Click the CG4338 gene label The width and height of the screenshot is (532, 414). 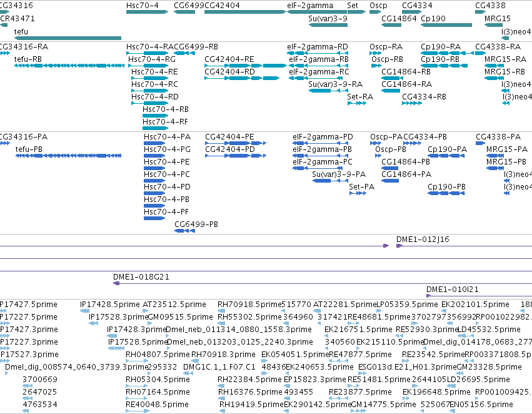(490, 6)
